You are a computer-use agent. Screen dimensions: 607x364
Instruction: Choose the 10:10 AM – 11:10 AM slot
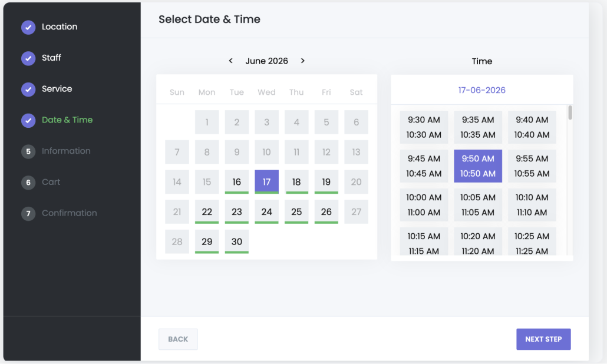532,204
